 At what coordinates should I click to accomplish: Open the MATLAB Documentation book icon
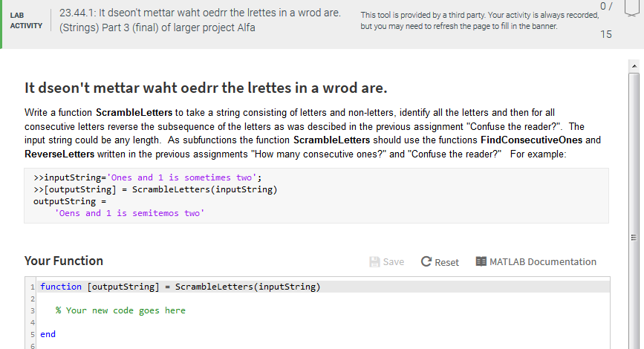481,261
